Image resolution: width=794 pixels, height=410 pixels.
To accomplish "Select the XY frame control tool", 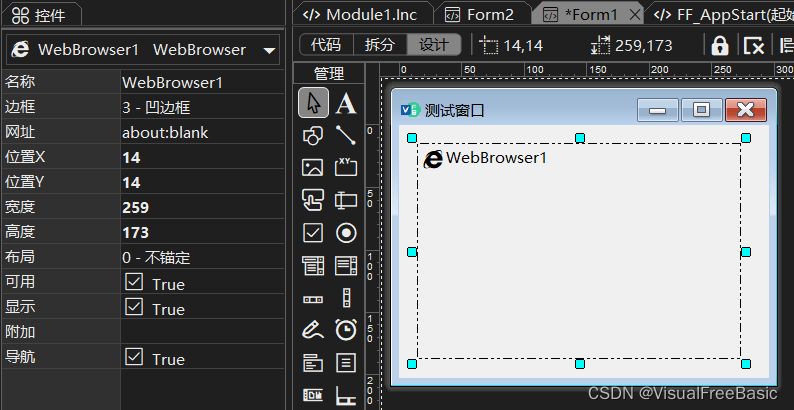I will pos(346,168).
